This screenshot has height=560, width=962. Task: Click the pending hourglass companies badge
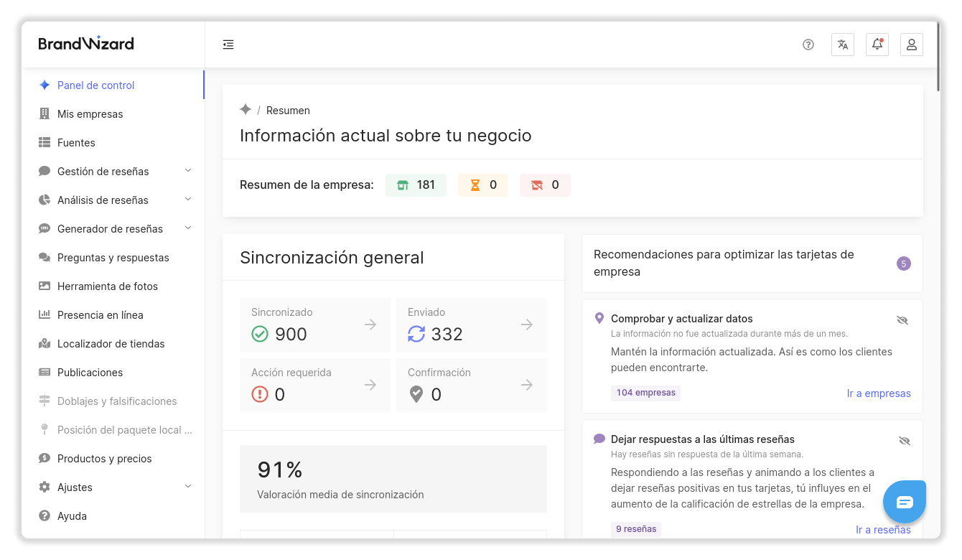482,185
